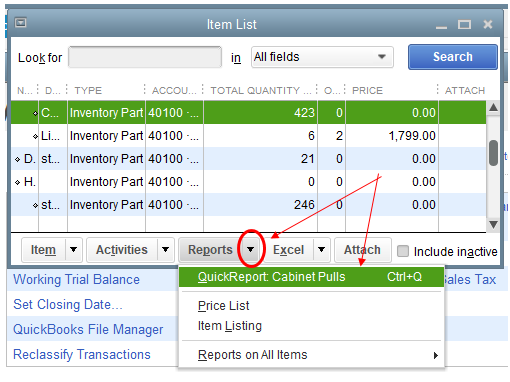This screenshot has height=382, width=510.
Task: Click the blue Search button
Action: [x=453, y=57]
